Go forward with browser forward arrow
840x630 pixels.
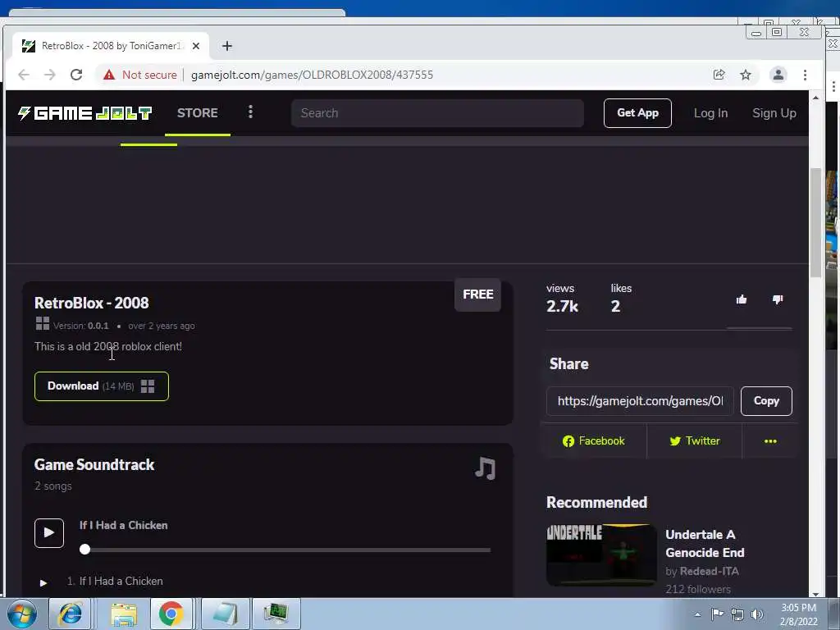[x=50, y=75]
